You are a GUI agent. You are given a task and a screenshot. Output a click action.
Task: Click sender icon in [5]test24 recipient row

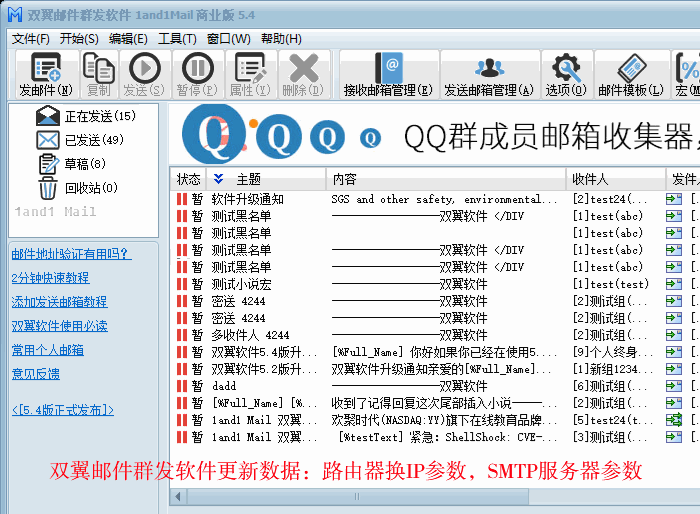coord(674,420)
